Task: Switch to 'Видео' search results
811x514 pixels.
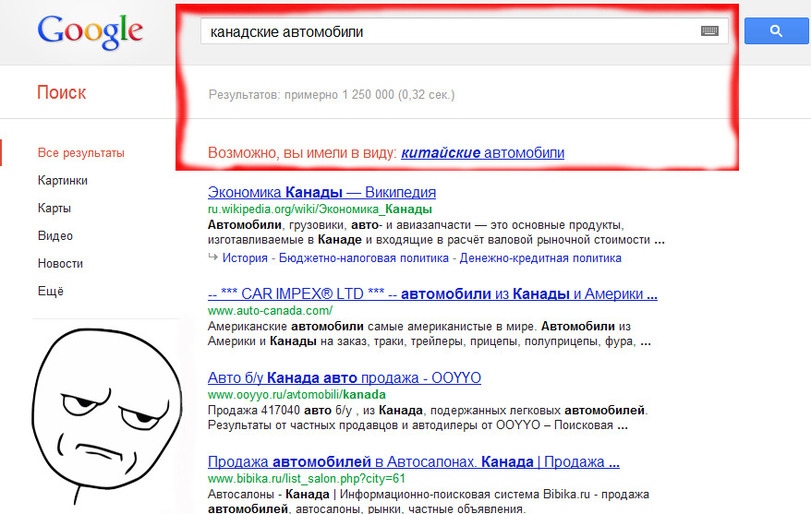Action: click(x=55, y=236)
